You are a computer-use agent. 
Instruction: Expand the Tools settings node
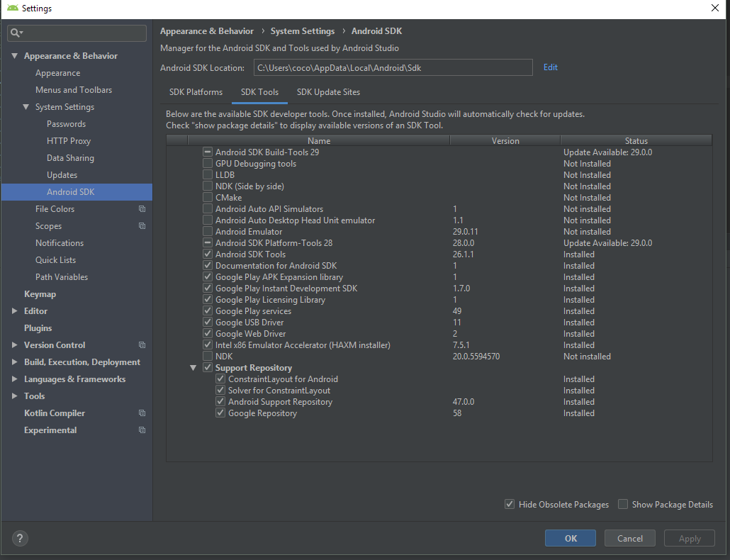pos(14,396)
